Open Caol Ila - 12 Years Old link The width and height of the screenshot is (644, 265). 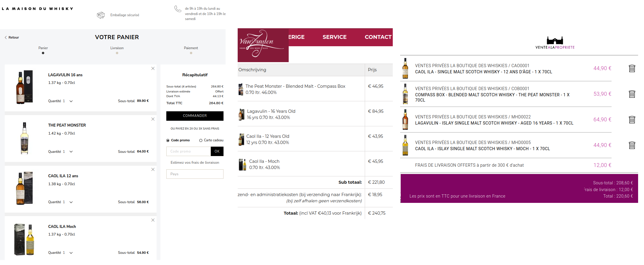(x=268, y=136)
